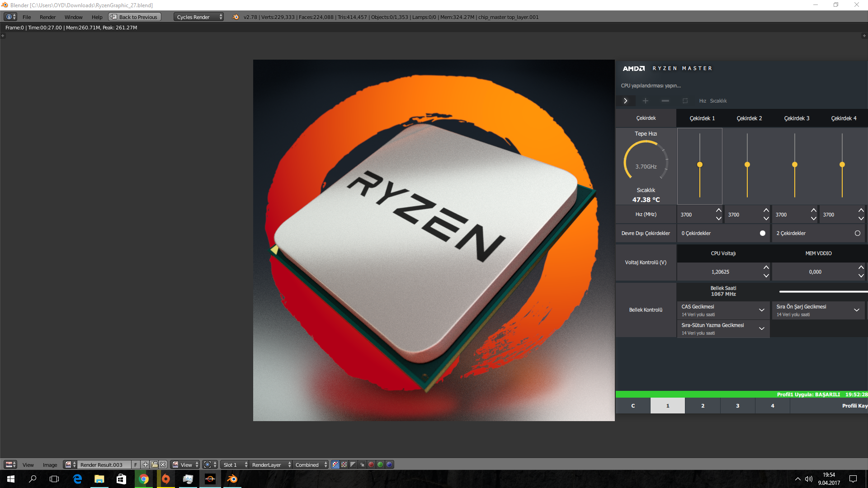This screenshot has height=488, width=868.
Task: Click the square icon in Ryzen Master toolbar
Action: tap(685, 101)
